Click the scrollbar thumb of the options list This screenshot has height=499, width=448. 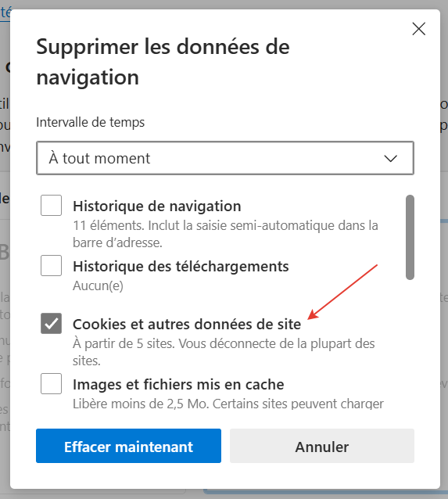(410, 238)
